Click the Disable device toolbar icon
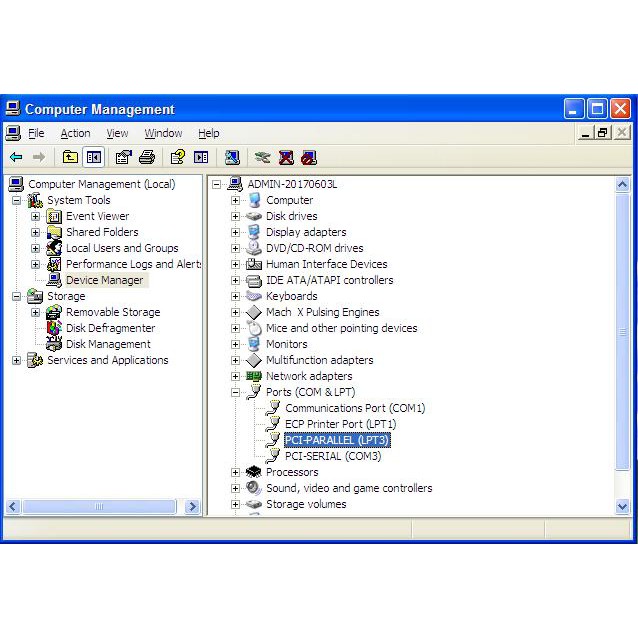 309,157
